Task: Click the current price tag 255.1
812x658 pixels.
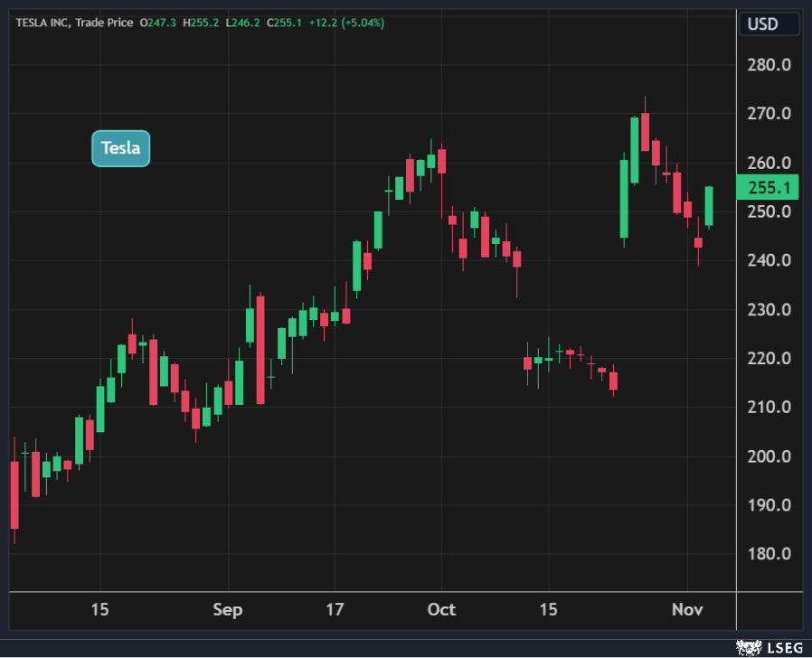Action: 769,188
